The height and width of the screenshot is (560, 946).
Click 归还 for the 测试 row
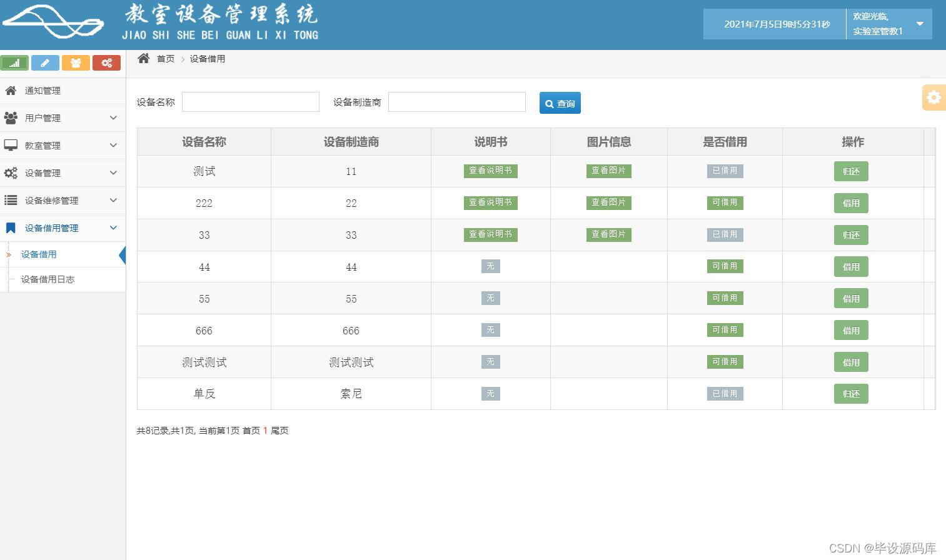[x=851, y=171]
